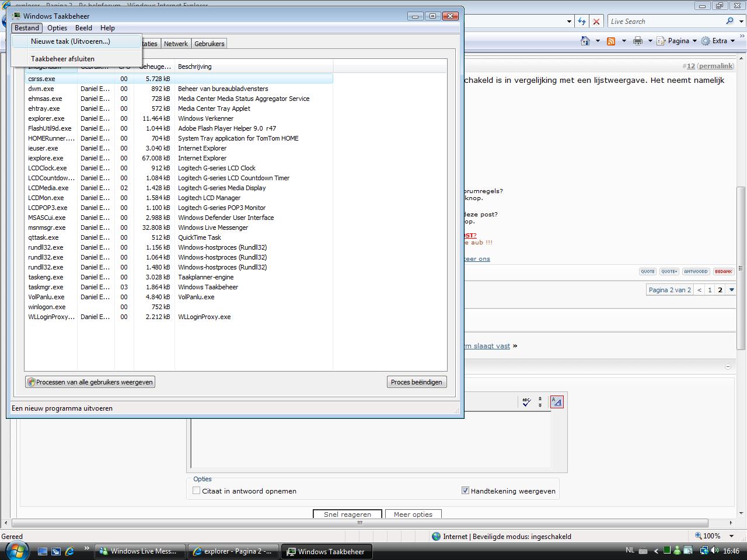
Task: Open the Help menu in Taakbeheer
Action: point(107,28)
